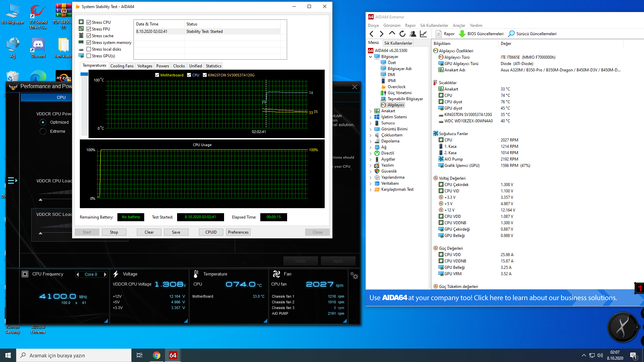Open AIDA64 Extreme desktop shortcut
Screen dimensions: 644x362
click(38, 329)
